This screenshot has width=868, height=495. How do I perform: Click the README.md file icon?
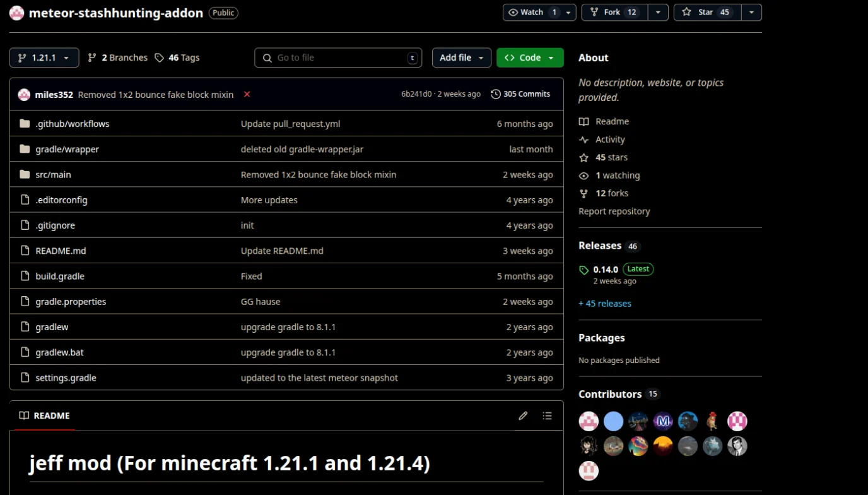point(25,251)
